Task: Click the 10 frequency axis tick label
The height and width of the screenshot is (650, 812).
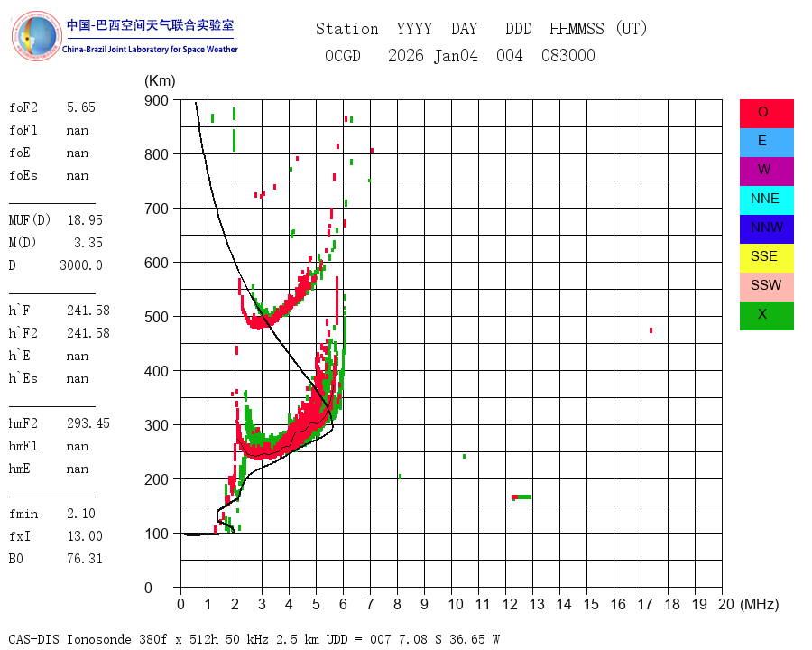Action: (456, 604)
